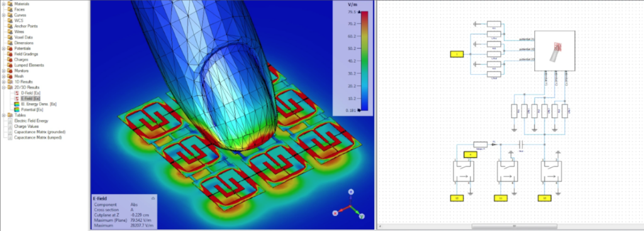The width and height of the screenshot is (644, 231).
Task: Expand the Materials folder
Action: point(4,4)
